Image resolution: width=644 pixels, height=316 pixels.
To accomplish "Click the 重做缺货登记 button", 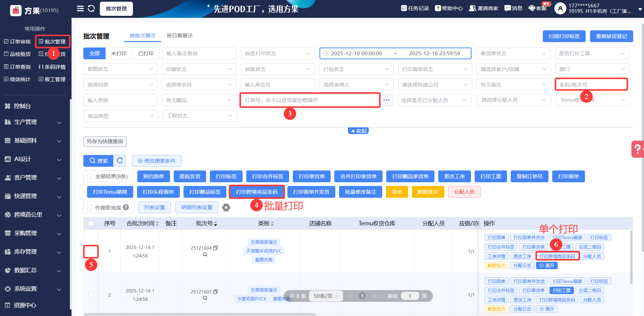I will coord(611,36).
